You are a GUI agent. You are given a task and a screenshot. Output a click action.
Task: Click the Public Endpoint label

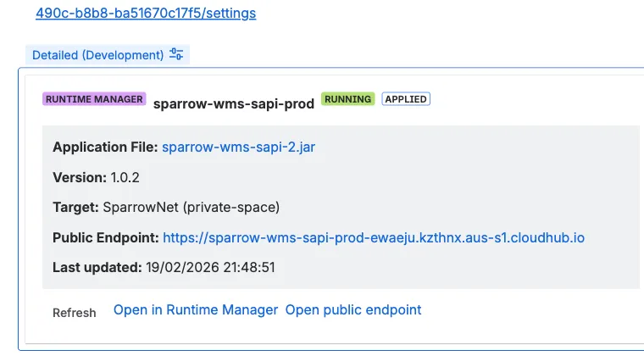[x=106, y=237]
